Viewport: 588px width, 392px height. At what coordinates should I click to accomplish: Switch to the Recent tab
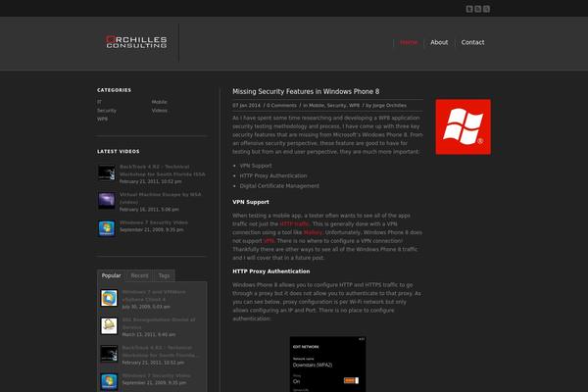point(139,275)
